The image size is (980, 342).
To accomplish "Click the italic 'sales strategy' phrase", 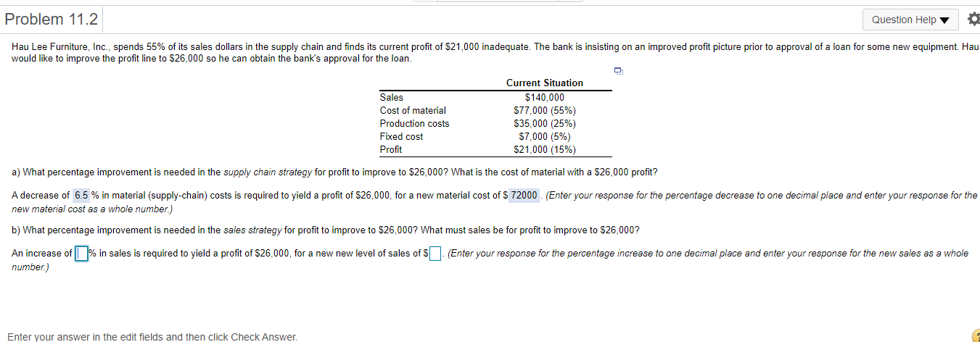I will [x=252, y=230].
